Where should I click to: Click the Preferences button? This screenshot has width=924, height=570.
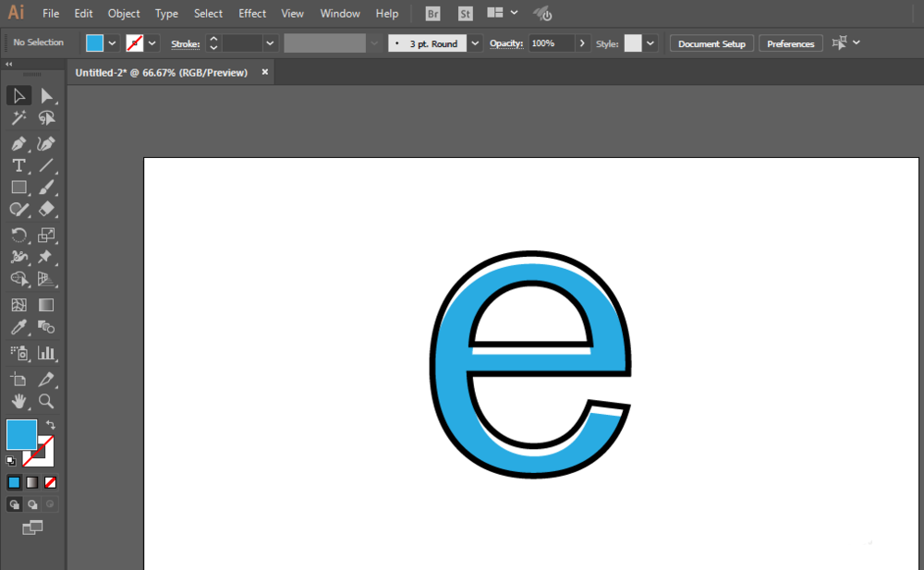coord(791,43)
